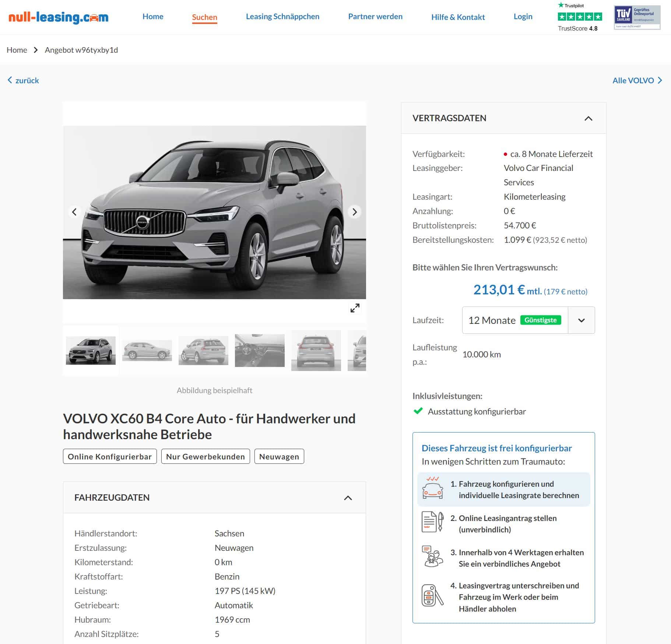This screenshot has height=644, width=671.
Task: Select the interior dashboard thumbnail
Action: [260, 350]
